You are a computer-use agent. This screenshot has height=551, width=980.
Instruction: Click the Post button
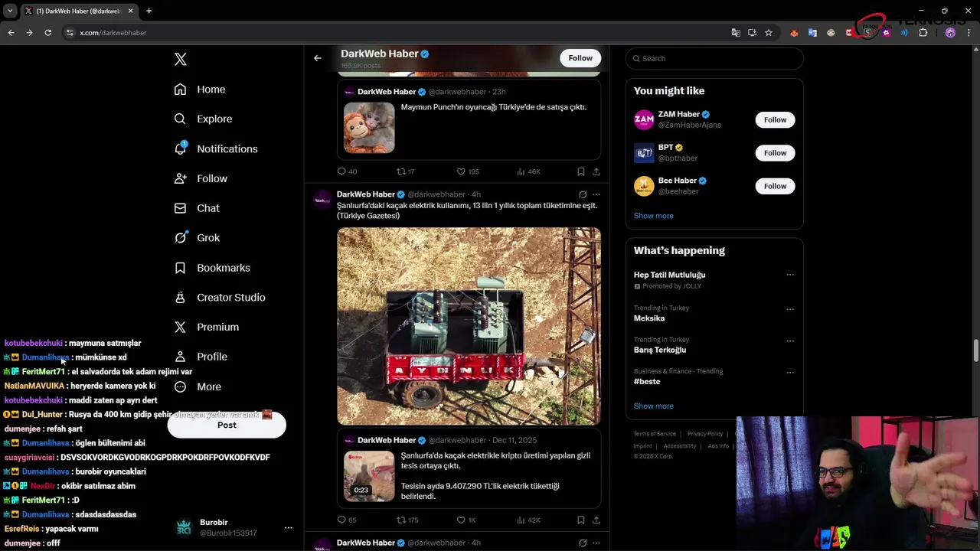(227, 425)
